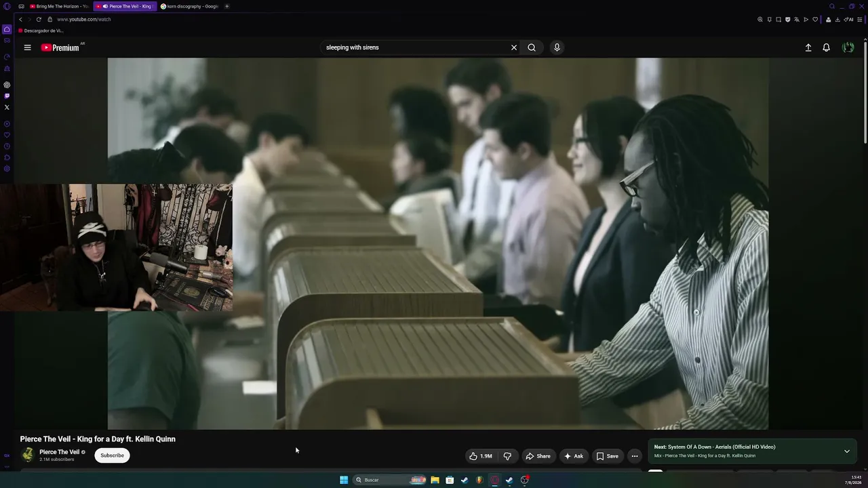Switch to korn discography Google tab

tap(189, 6)
